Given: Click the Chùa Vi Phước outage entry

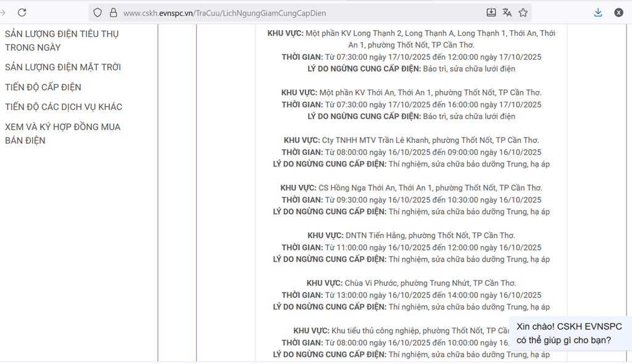Looking at the screenshot, I should 411,283.
